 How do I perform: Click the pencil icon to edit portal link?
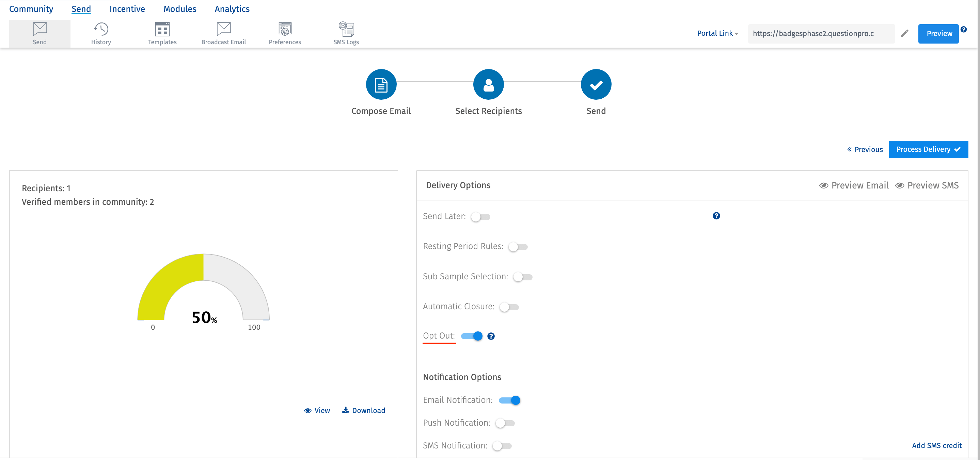pos(905,33)
